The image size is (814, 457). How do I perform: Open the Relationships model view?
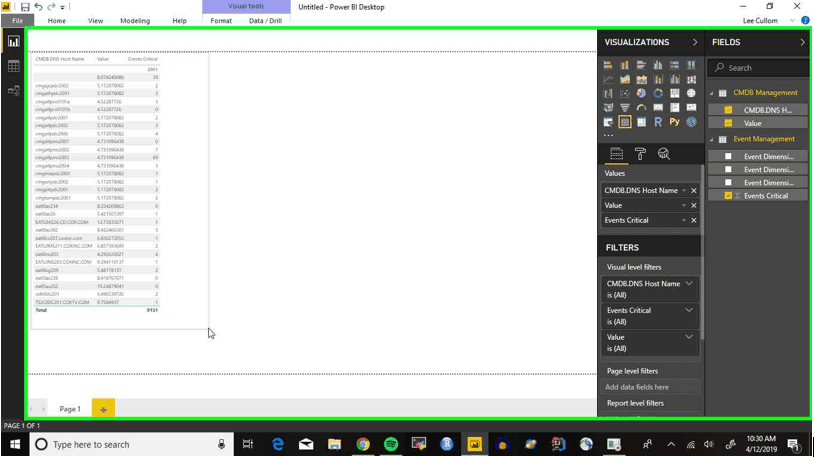[x=13, y=91]
